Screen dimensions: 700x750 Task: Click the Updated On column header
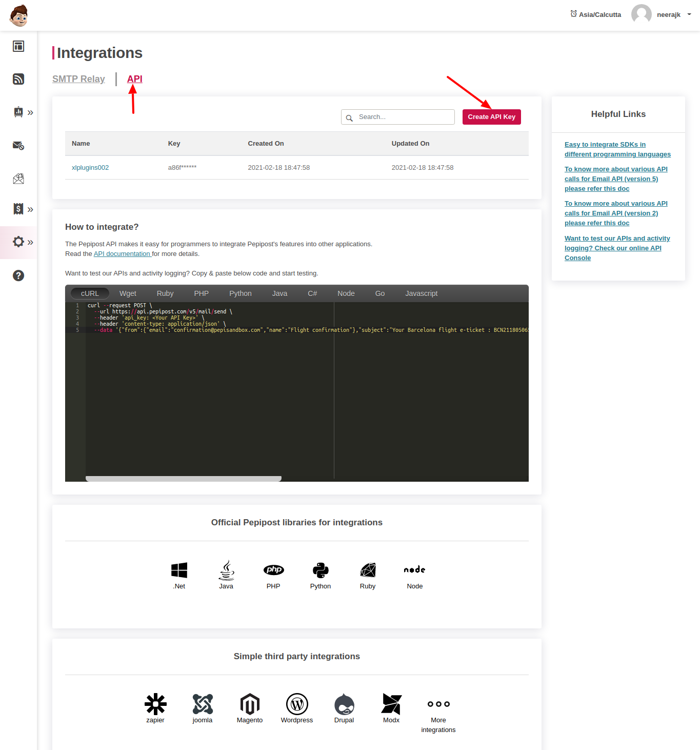click(410, 144)
